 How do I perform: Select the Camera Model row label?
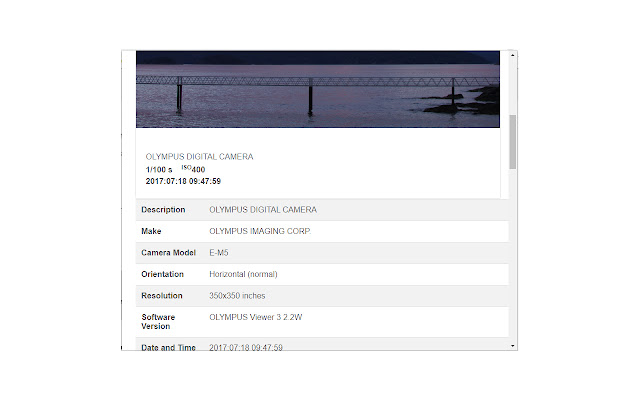click(168, 253)
